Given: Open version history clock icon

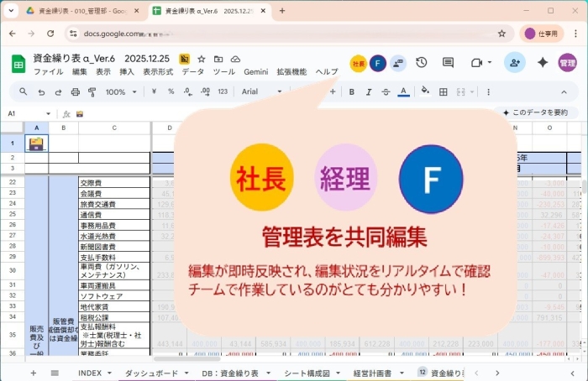Looking at the screenshot, I should point(422,63).
